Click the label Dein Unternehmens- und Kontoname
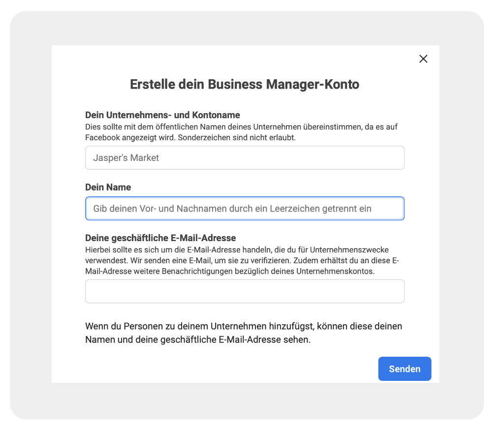Screen dimensions: 504x433 [x=162, y=115]
